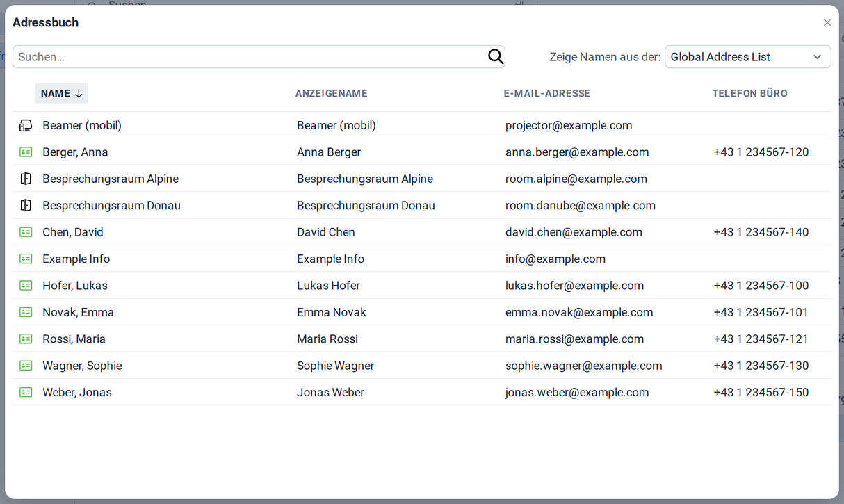Click contact card icon for Example Info
This screenshot has width=844, height=504.
click(x=26, y=259)
